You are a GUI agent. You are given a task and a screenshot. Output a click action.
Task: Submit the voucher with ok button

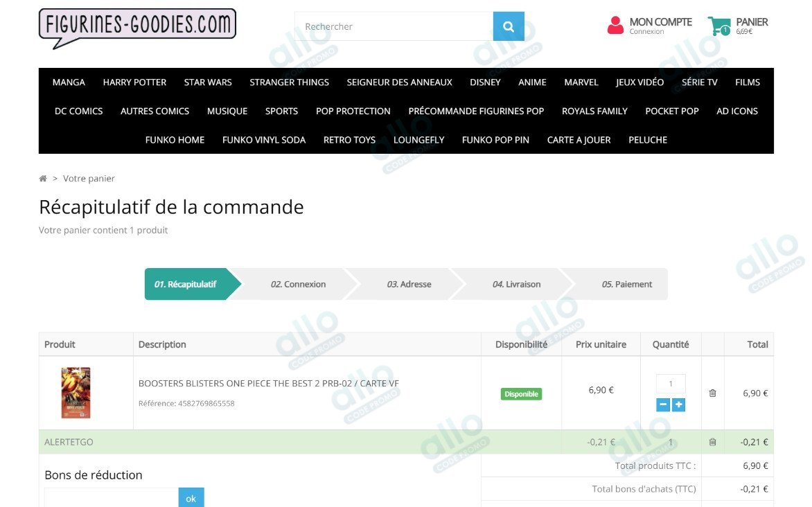click(x=191, y=498)
